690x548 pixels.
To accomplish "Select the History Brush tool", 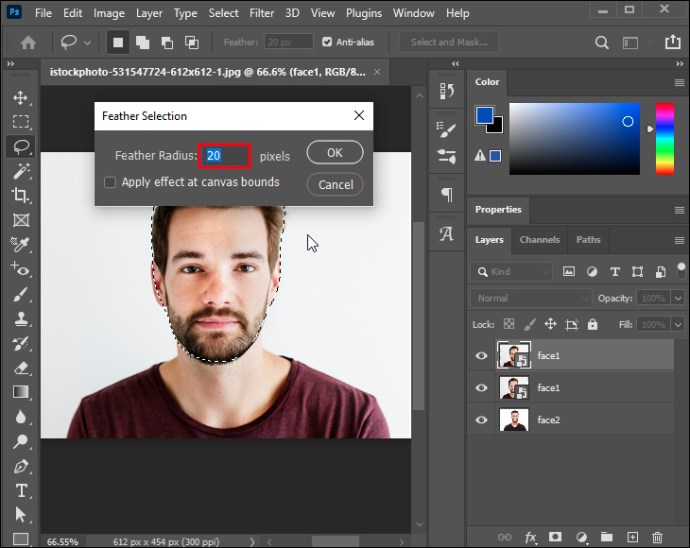I will point(21,343).
